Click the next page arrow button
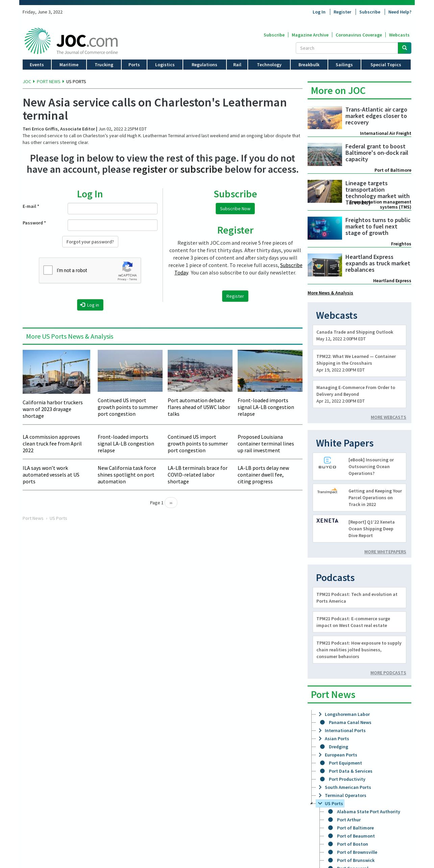This screenshot has height=868, width=434. click(171, 503)
